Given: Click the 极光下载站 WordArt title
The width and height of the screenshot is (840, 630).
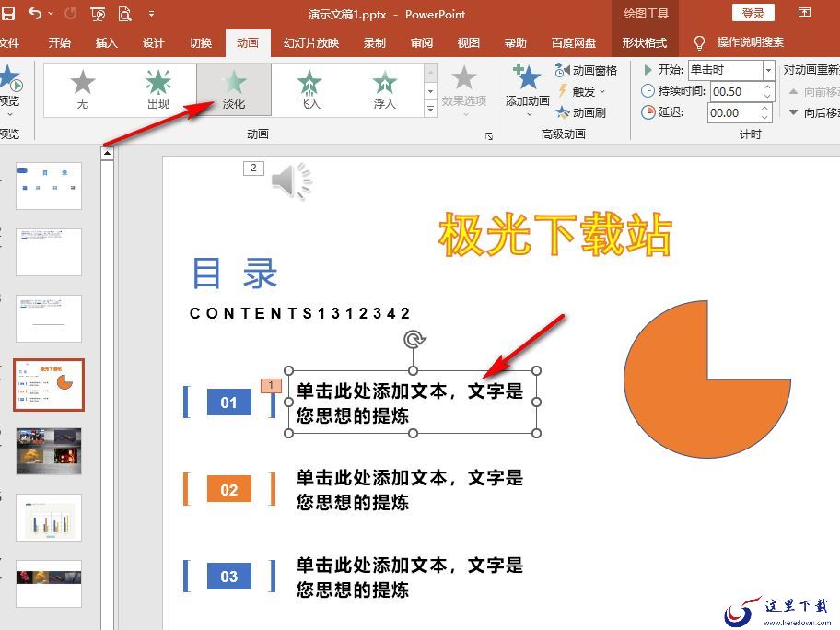Looking at the screenshot, I should (555, 234).
